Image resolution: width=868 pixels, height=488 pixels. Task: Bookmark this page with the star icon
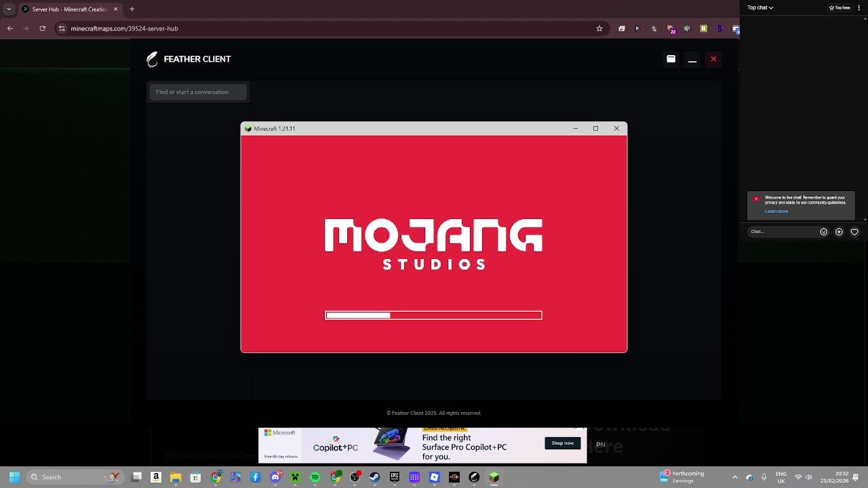click(599, 28)
